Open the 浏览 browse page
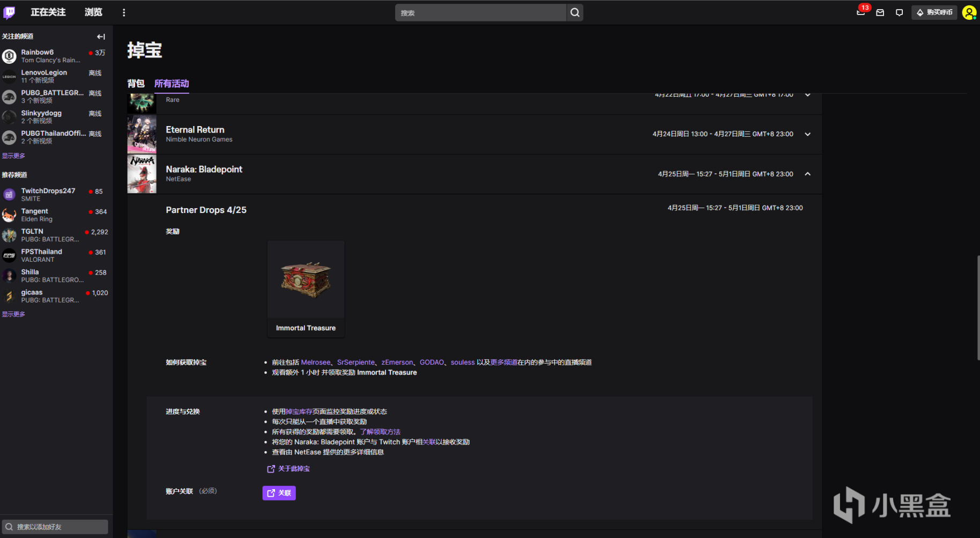This screenshot has width=980, height=538. [93, 12]
